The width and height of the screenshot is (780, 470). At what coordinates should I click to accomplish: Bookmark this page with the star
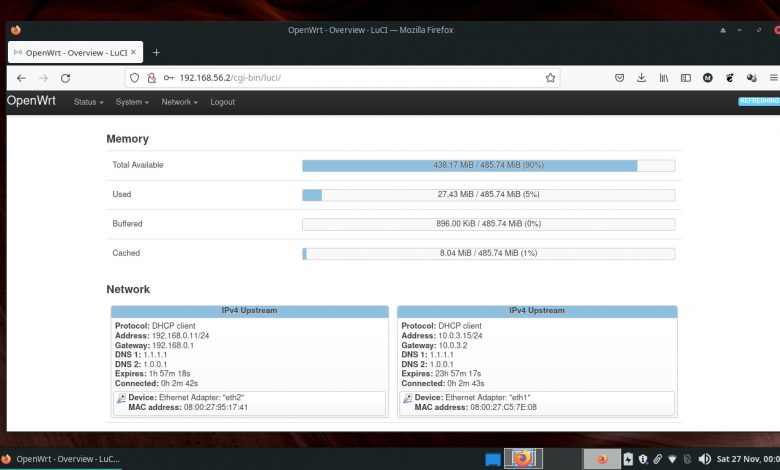click(550, 78)
